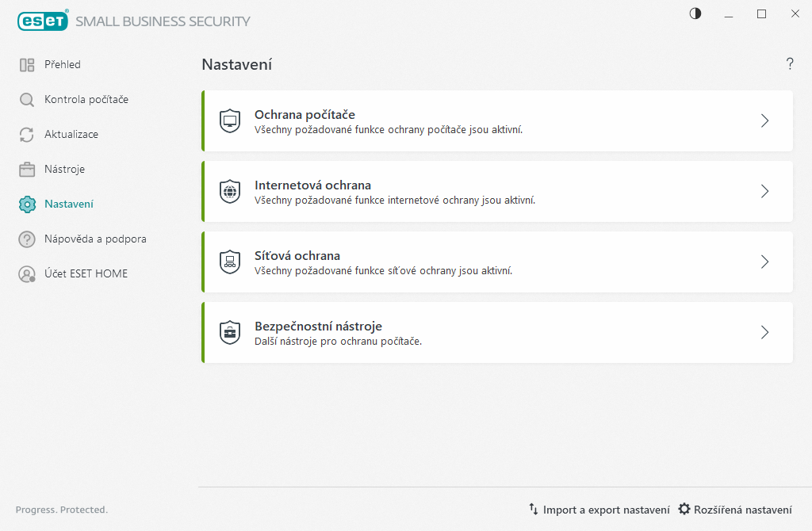
Task: Toggle the dark/light contrast mode icon
Action: pyautogui.click(x=695, y=13)
